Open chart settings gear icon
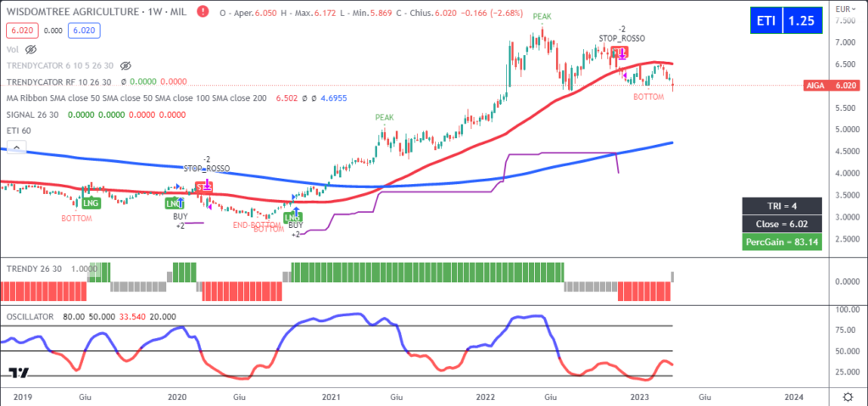The image size is (868, 406). click(x=848, y=397)
